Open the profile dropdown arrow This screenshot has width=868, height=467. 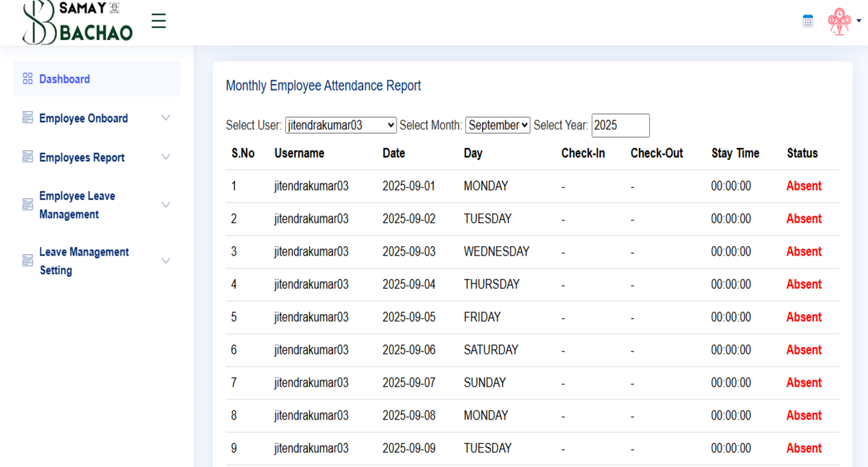click(x=859, y=21)
